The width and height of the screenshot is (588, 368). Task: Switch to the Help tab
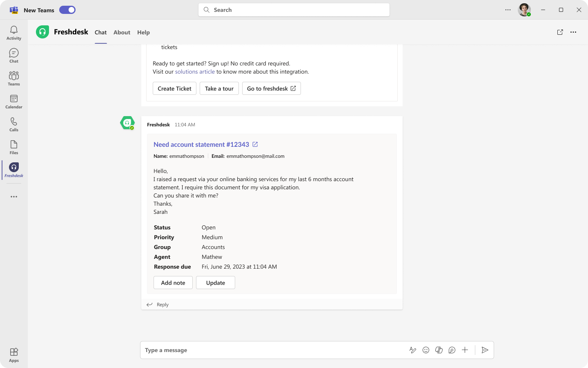[x=143, y=32]
